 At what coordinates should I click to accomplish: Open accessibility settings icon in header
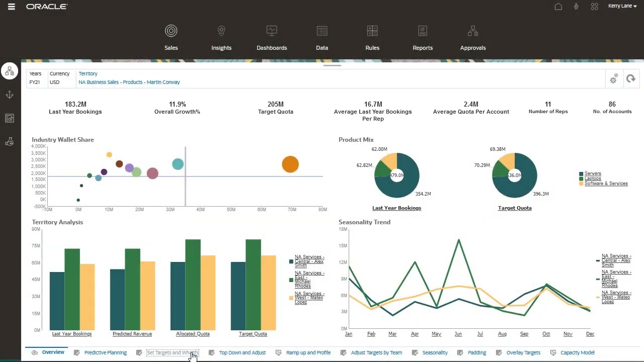576,7
